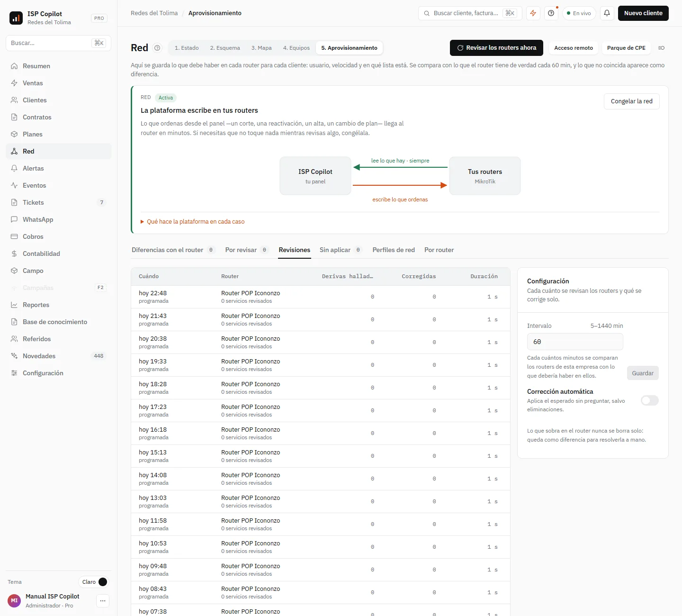Click the Ventas lightning icon

coord(14,83)
